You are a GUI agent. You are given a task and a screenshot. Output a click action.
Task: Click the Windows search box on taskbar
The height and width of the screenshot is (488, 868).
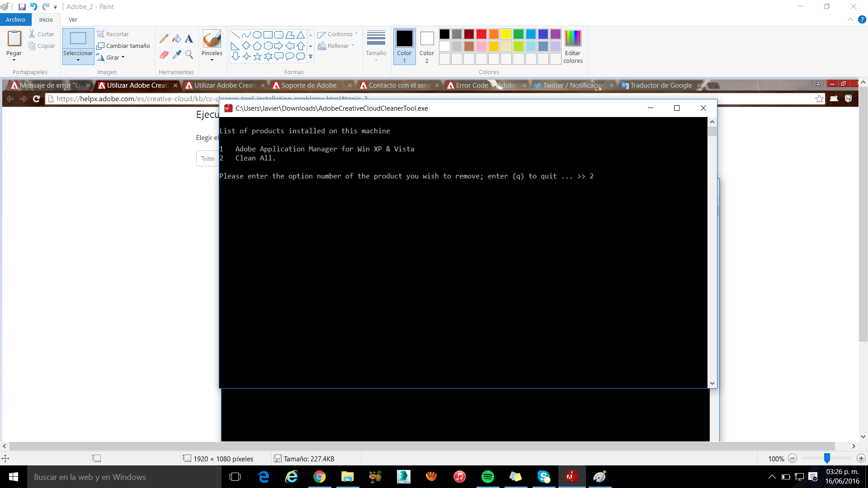pos(124,477)
